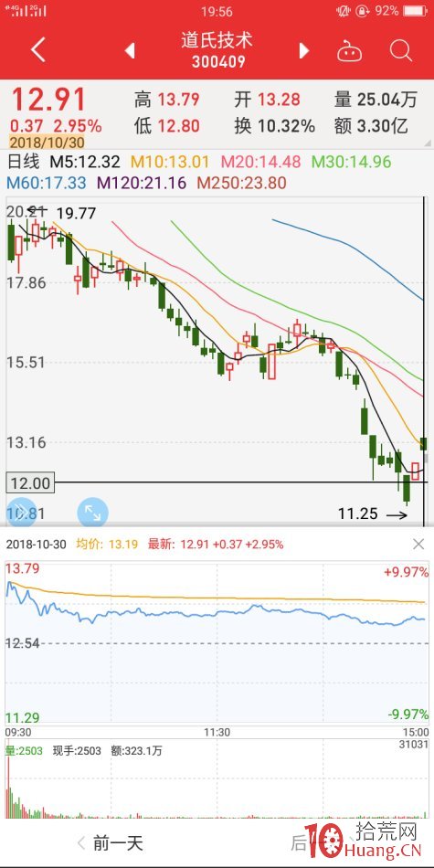Image resolution: width=434 pixels, height=868 pixels.
Task: Tap the turnover rate 换 10.32%
Action: point(274,126)
